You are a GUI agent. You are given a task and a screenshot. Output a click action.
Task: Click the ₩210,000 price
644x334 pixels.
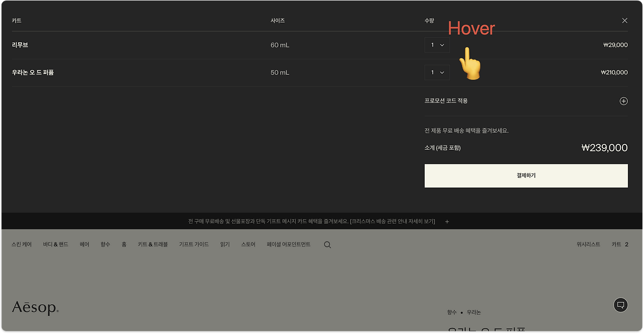point(614,72)
